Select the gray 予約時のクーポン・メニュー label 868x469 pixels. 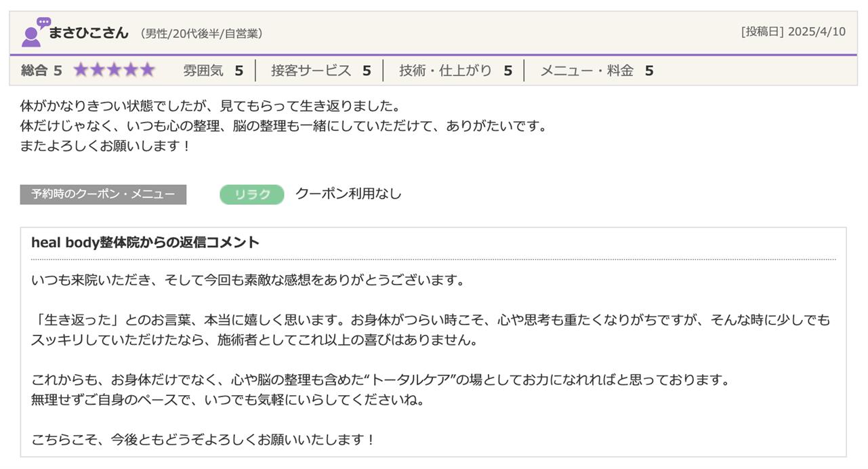pyautogui.click(x=103, y=195)
